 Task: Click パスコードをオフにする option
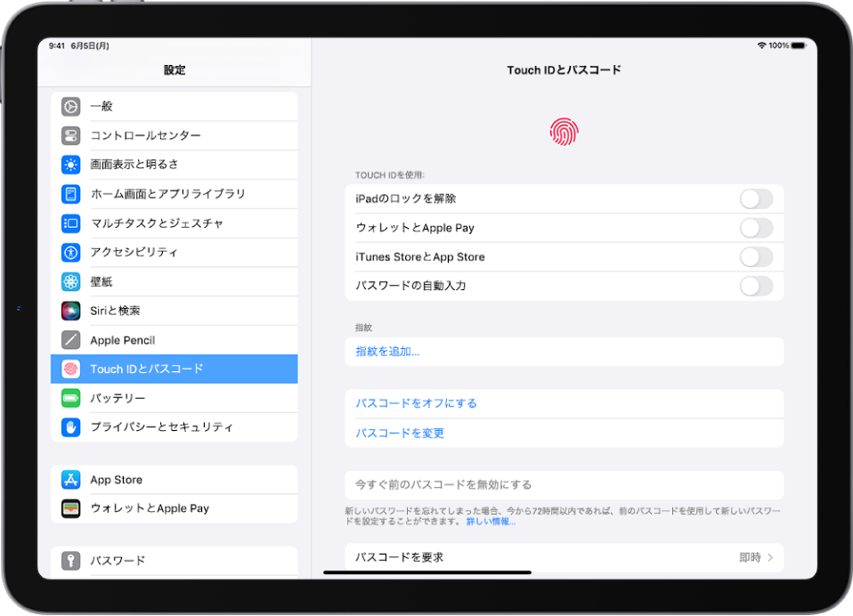click(x=416, y=402)
